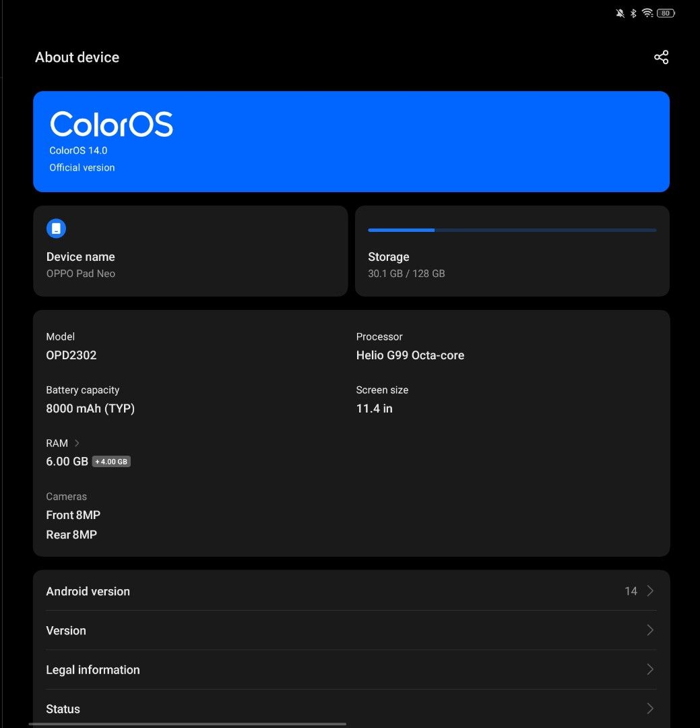Open the Storage card

click(x=512, y=264)
